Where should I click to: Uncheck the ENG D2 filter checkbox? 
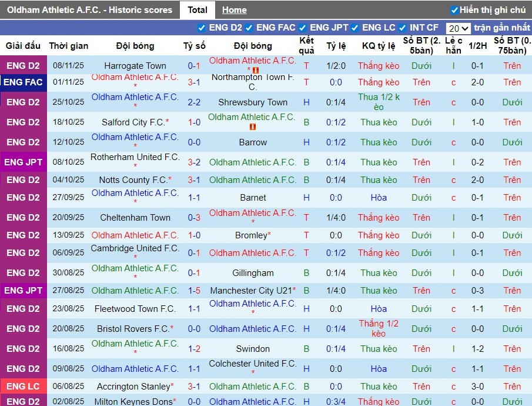[x=202, y=28]
